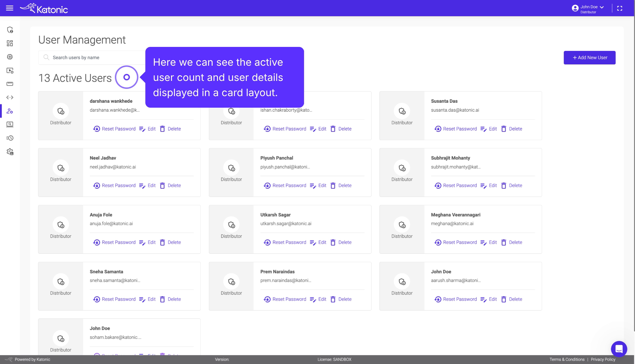Open Privacy Policy link
This screenshot has width=635, height=364.
603,359
